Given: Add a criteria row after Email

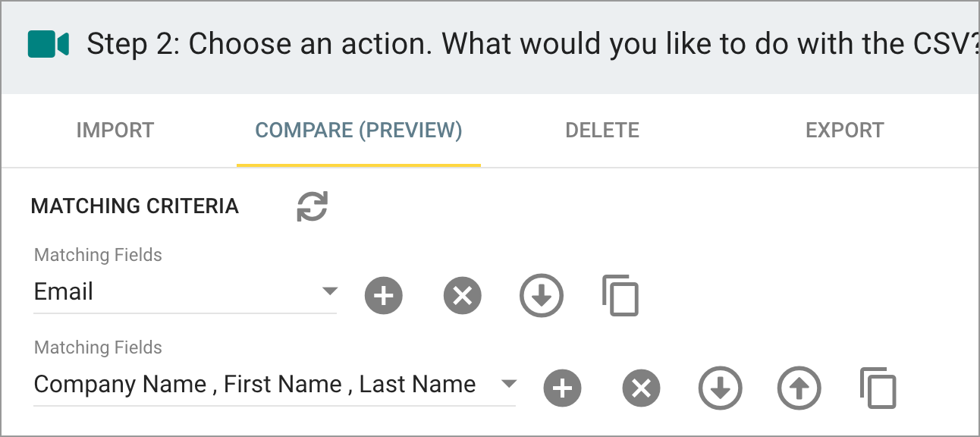Looking at the screenshot, I should [384, 295].
